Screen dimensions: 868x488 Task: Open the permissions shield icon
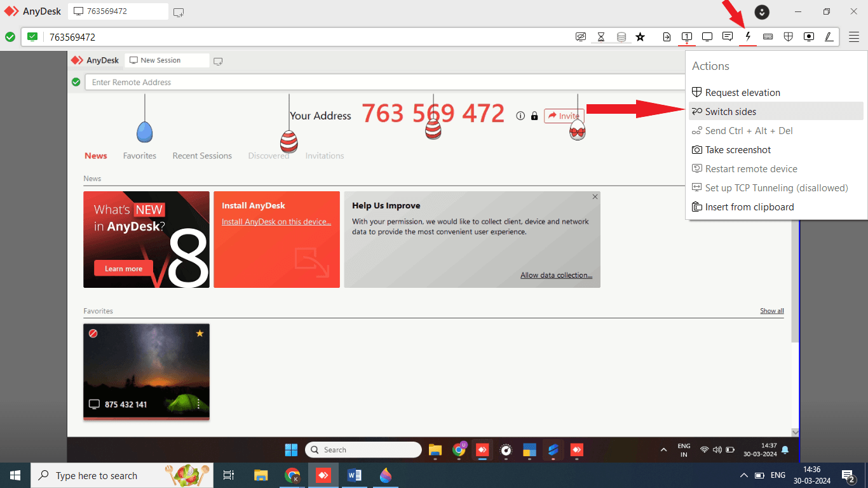click(x=789, y=37)
